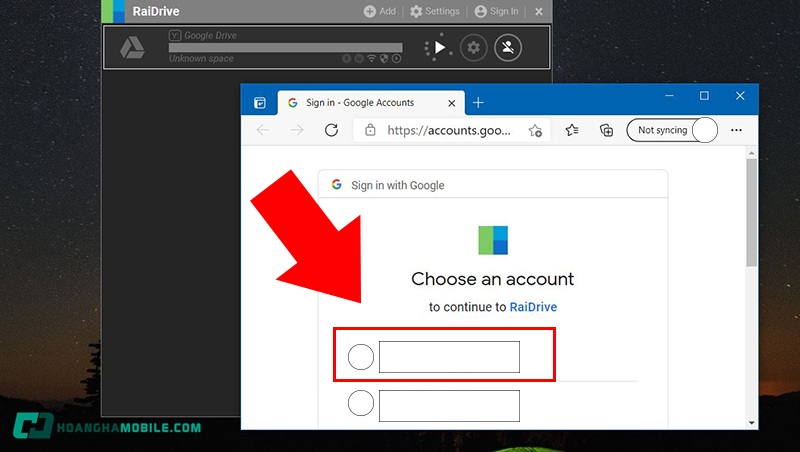Open RaiDrive Settings
The height and width of the screenshot is (452, 800).
tap(435, 12)
